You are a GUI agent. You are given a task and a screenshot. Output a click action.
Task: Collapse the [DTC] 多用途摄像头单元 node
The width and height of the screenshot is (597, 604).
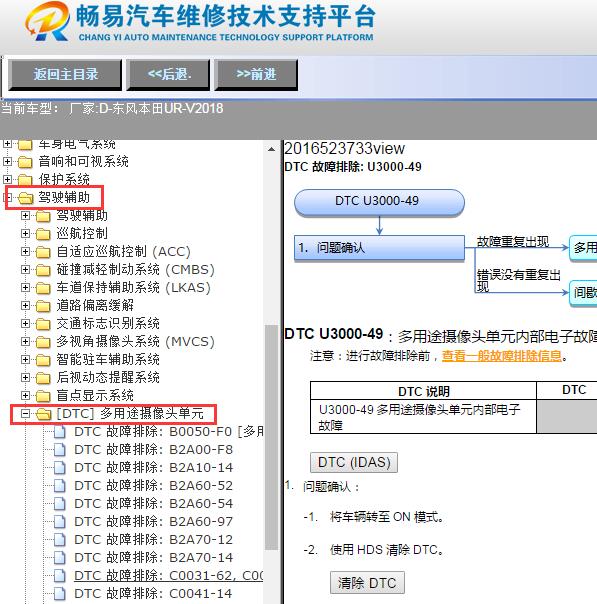25,413
